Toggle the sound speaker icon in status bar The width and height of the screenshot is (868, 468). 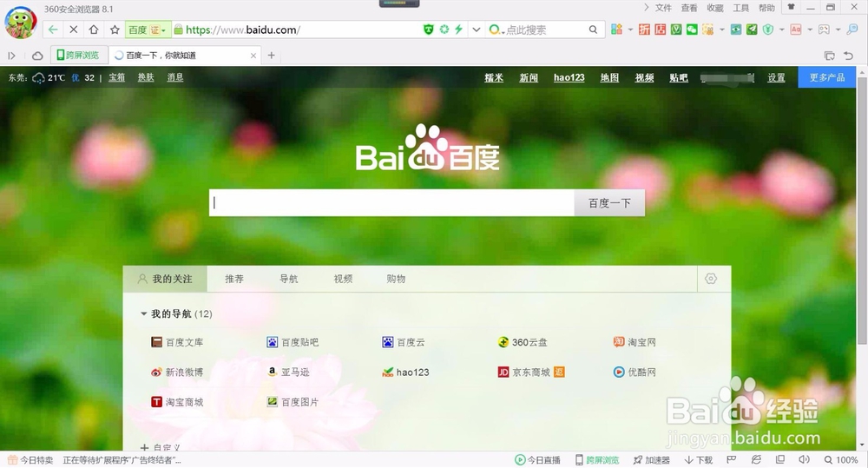[804, 459]
